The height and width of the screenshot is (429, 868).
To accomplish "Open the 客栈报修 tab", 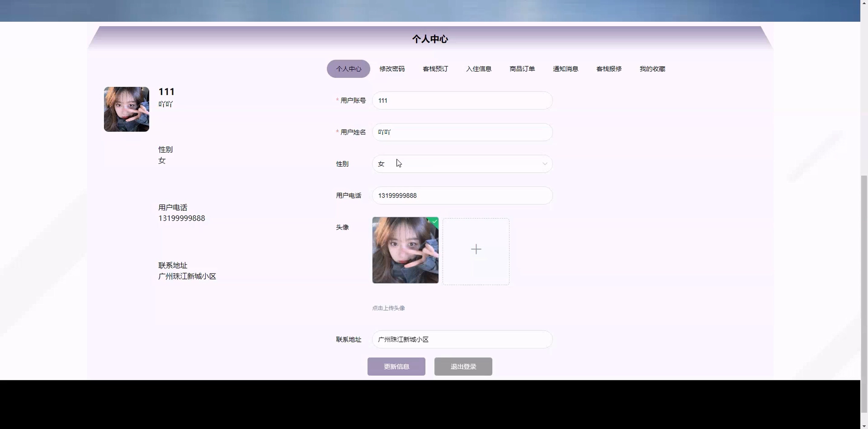I will 609,69.
